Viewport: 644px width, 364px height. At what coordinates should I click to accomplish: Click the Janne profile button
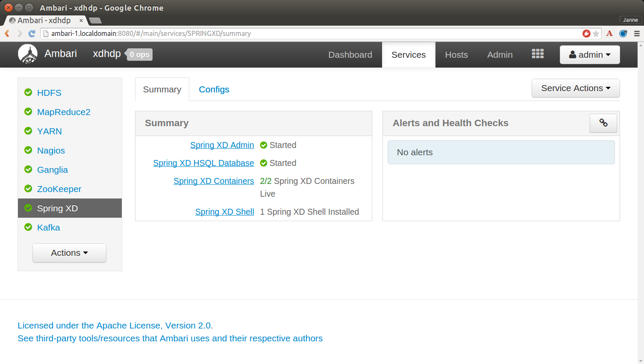[x=630, y=20]
